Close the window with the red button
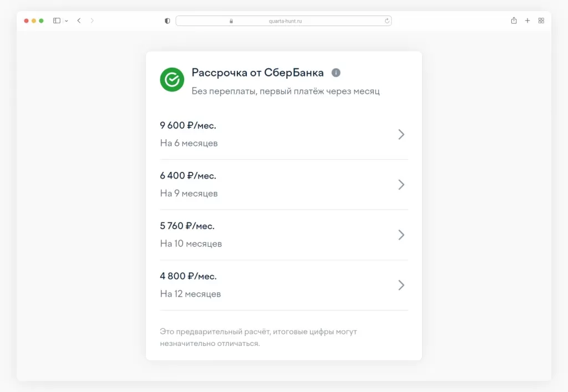The height and width of the screenshot is (392, 568). point(27,21)
